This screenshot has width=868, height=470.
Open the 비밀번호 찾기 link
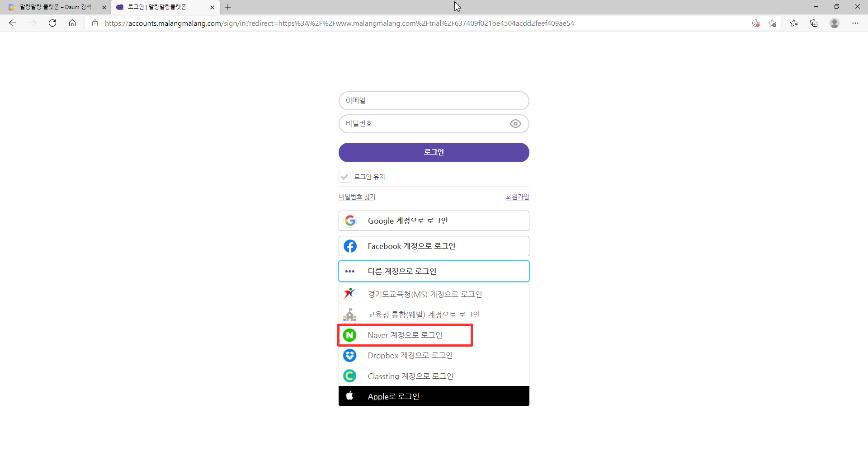(357, 197)
